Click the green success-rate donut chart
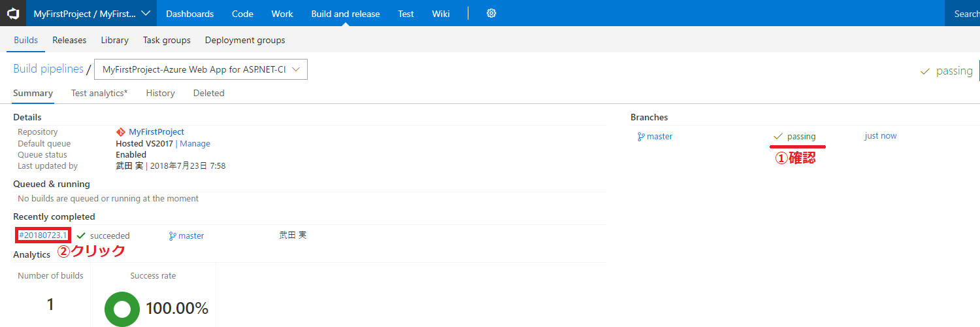This screenshot has height=327, width=980. coord(122,309)
